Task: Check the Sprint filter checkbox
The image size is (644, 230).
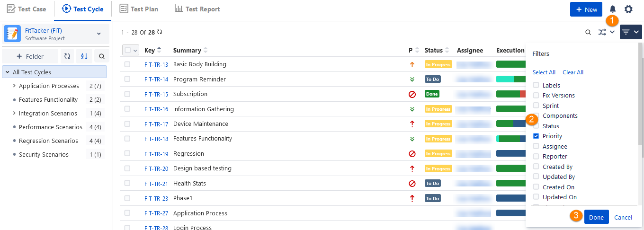Action: pyautogui.click(x=536, y=106)
